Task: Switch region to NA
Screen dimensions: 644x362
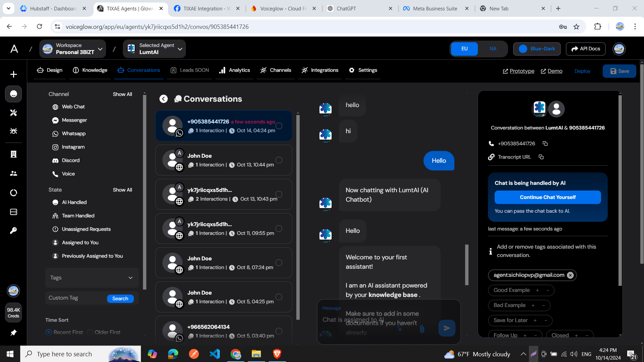Action: 493,49
